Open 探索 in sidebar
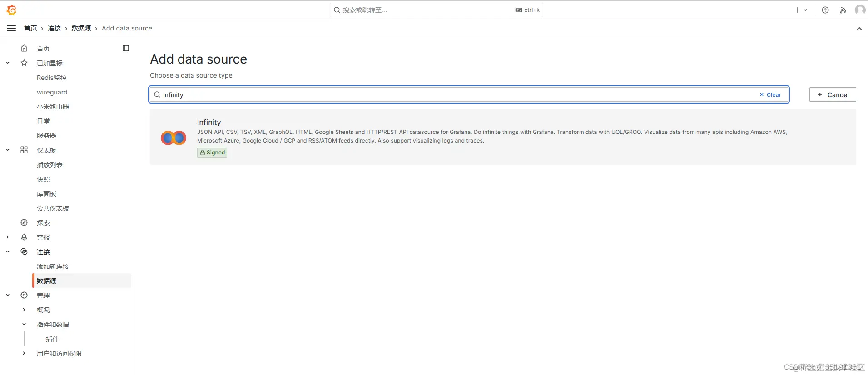This screenshot has width=868, height=375. click(x=43, y=223)
